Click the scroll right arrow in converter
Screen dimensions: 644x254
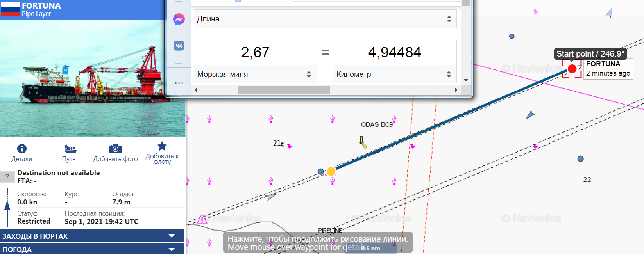tap(456, 90)
